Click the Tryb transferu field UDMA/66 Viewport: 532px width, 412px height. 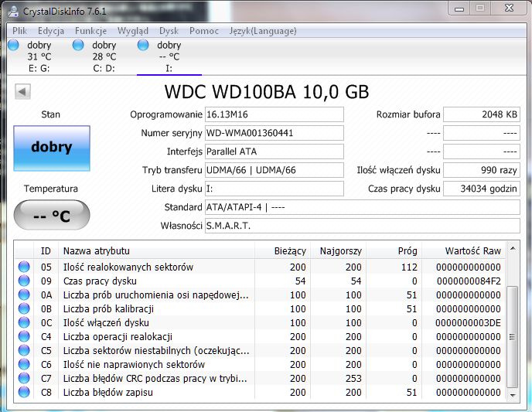point(275,170)
